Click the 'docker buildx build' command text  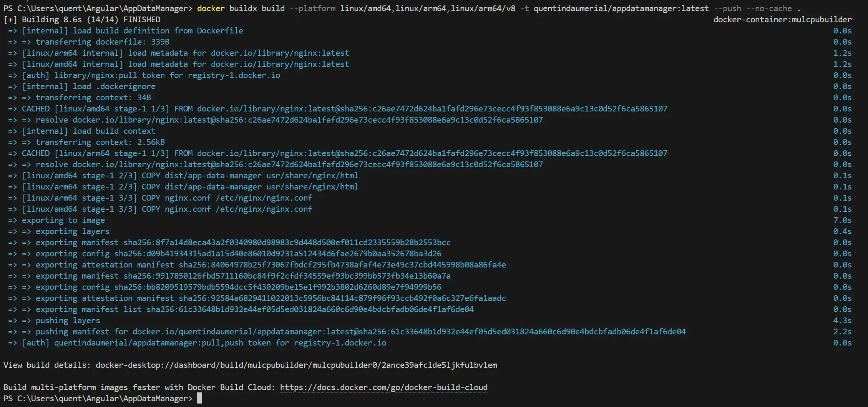click(241, 8)
